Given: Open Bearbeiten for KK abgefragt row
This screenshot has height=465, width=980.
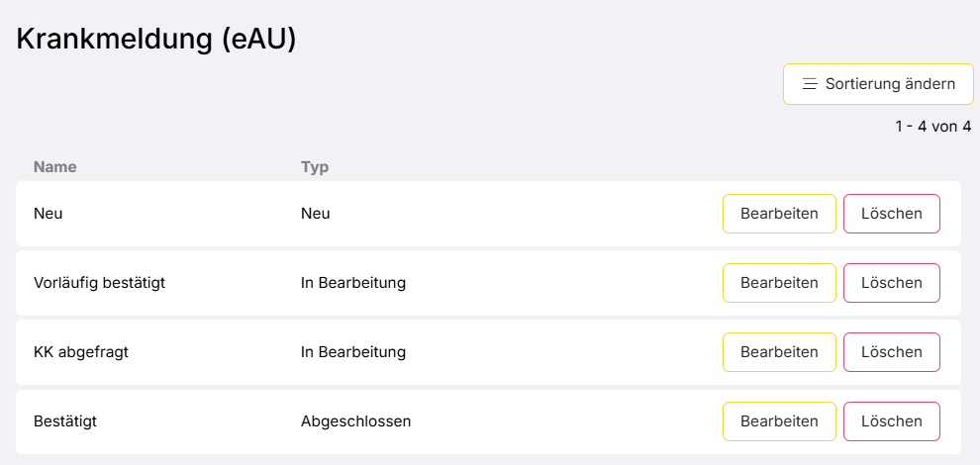Looking at the screenshot, I should point(779,352).
